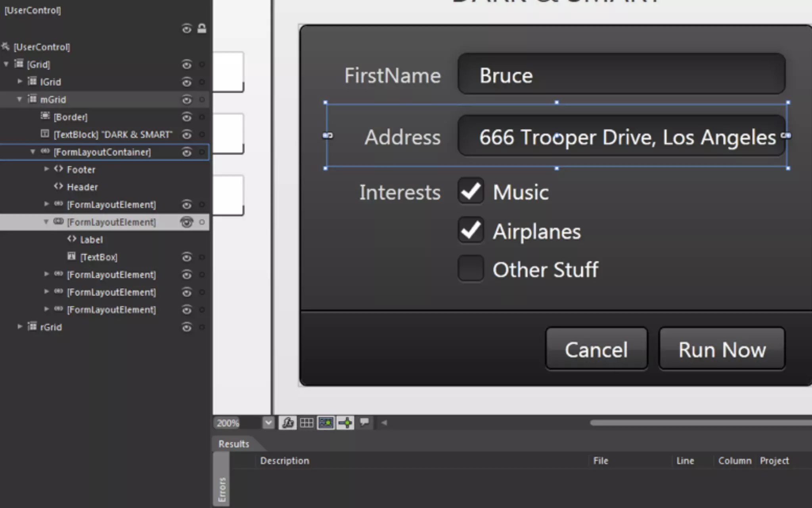Toggle the show snap grid icon
This screenshot has width=812, height=508.
point(306,423)
